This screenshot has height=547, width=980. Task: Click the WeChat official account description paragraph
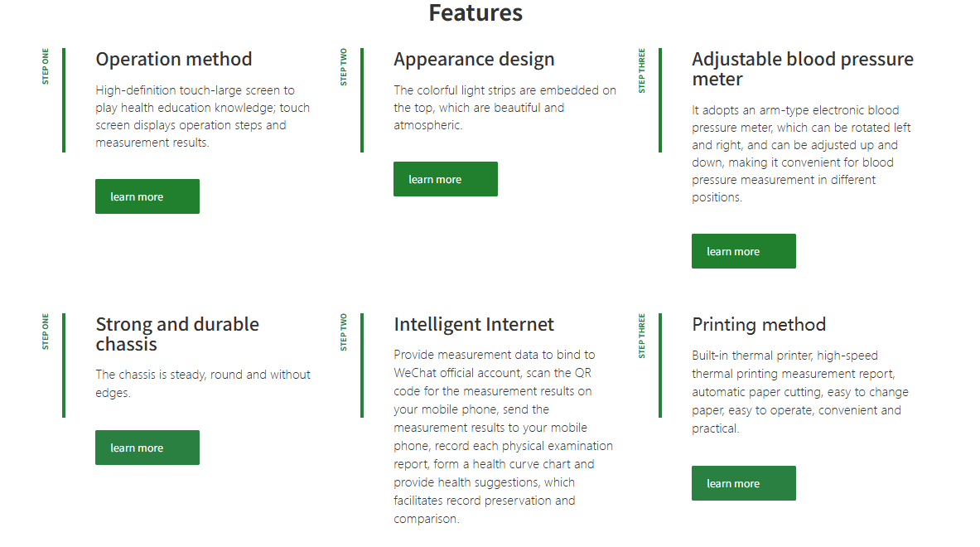coord(504,437)
